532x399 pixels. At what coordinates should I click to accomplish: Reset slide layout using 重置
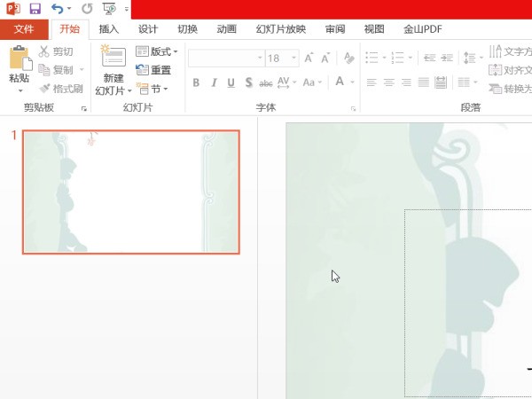154,70
